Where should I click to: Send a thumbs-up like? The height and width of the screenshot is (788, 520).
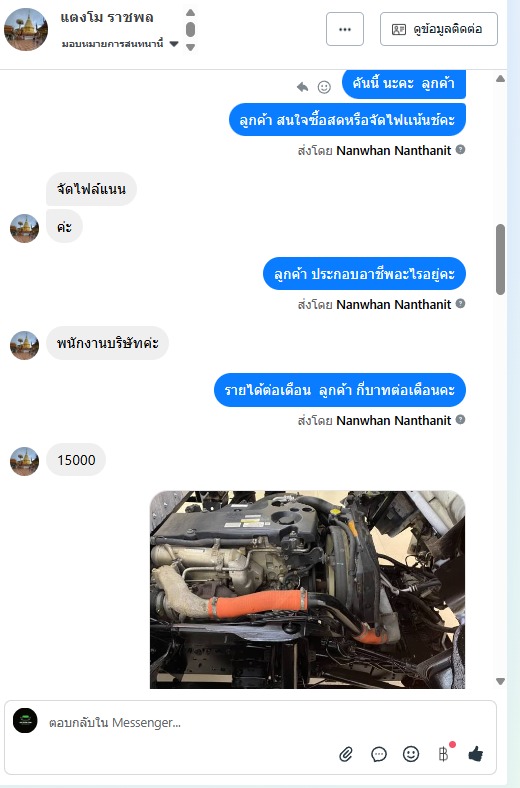(x=475, y=753)
